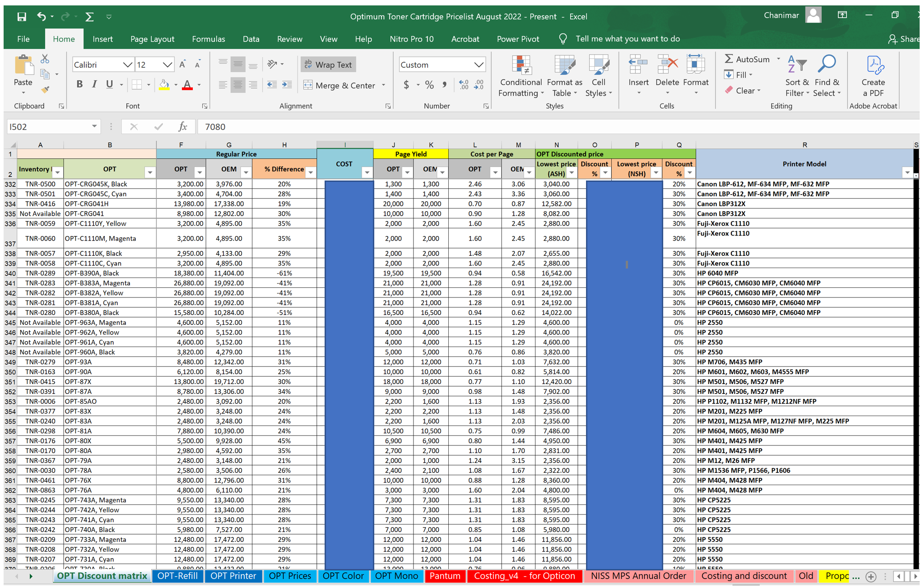Open Printer Model column filter dropdown
The width and height of the screenshot is (921, 588).
tap(907, 173)
